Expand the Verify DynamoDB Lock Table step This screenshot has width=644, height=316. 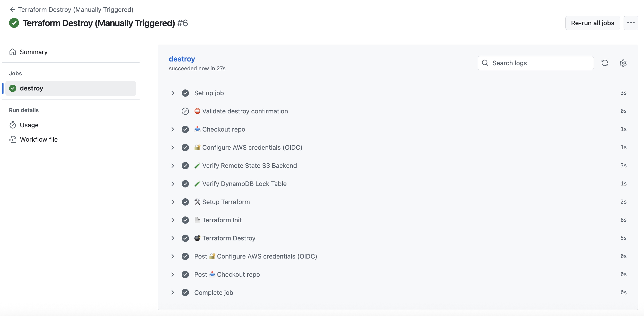coord(173,184)
